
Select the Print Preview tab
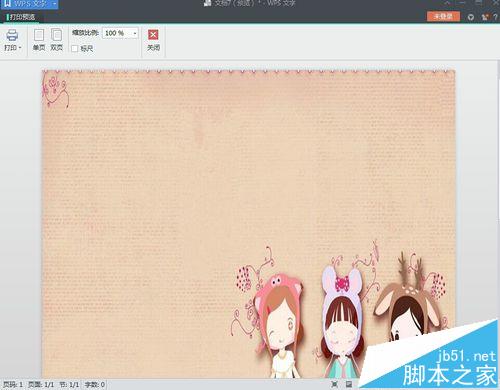pos(22,17)
